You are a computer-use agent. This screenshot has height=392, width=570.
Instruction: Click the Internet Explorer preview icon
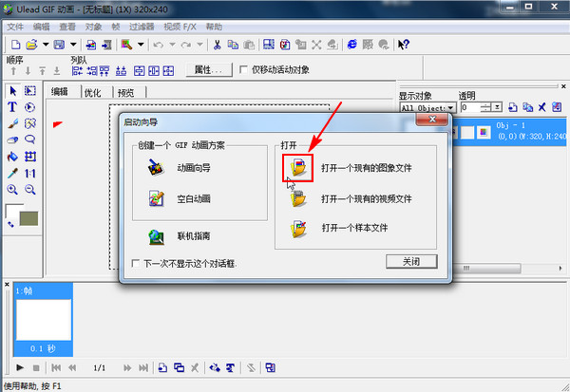tap(351, 45)
